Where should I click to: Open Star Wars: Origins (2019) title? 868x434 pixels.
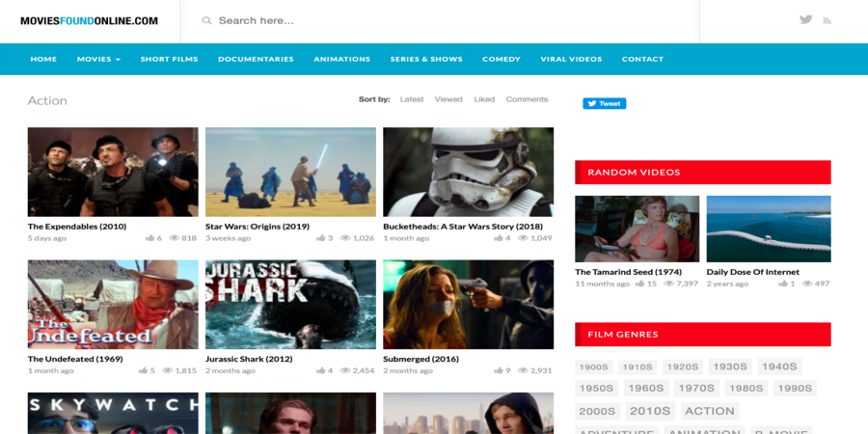click(258, 227)
